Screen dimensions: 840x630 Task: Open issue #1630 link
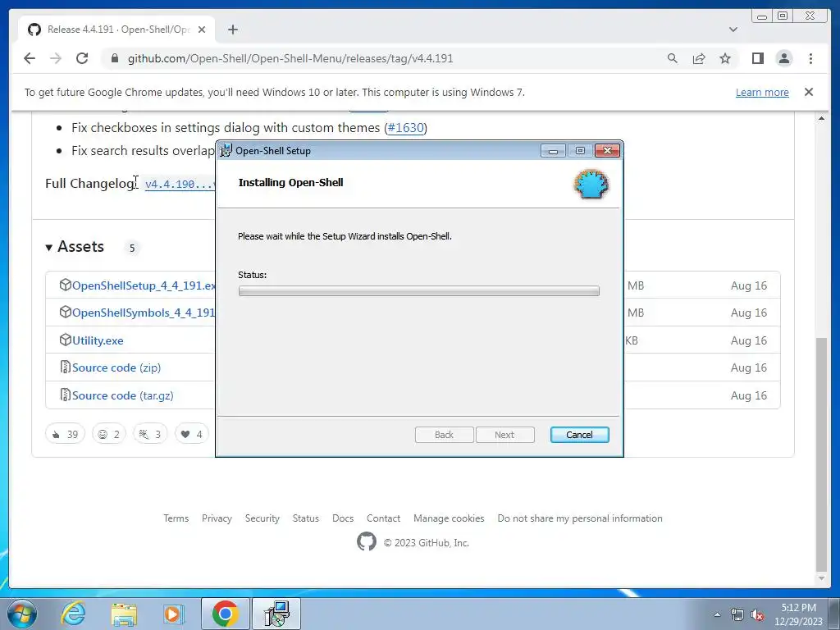point(405,127)
